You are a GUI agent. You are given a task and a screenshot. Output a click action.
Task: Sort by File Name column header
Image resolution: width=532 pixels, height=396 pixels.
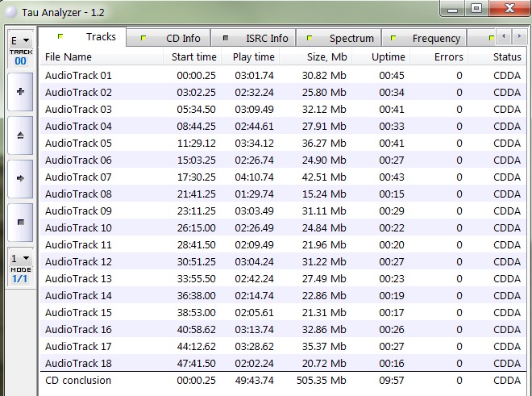pyautogui.click(x=69, y=57)
